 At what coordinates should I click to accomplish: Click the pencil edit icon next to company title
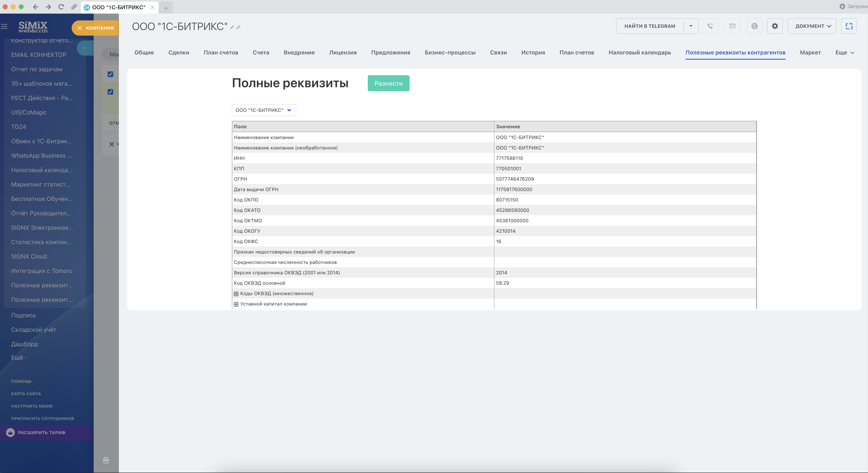tap(232, 27)
